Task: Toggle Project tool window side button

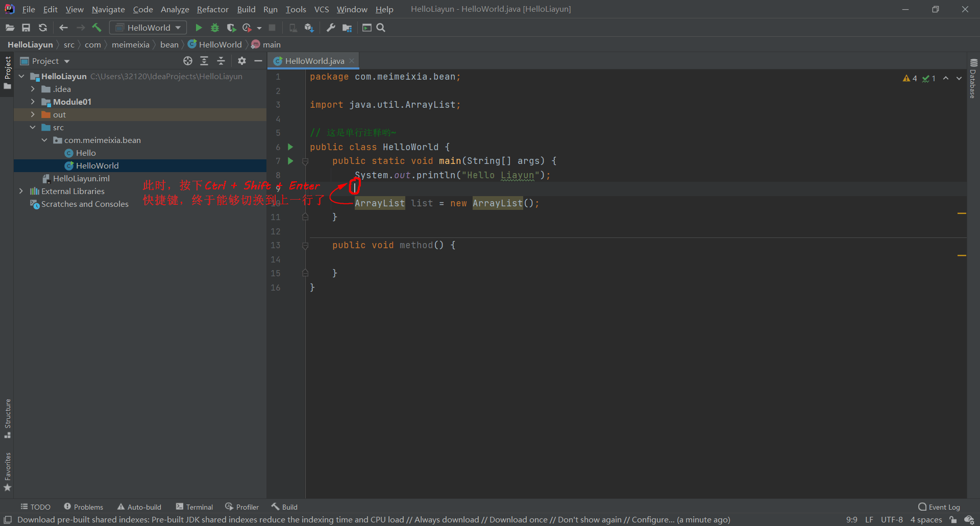Action: tap(7, 73)
